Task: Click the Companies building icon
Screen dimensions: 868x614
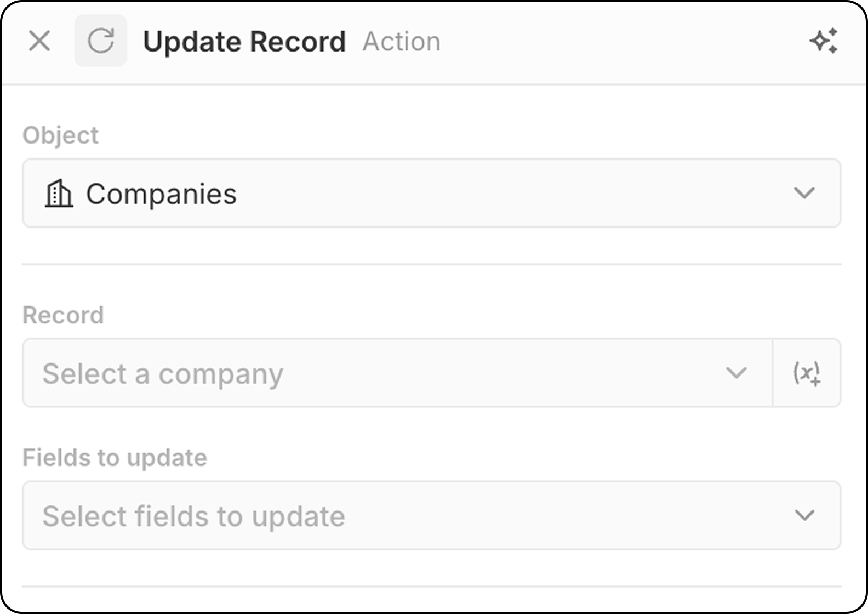Action: (59, 194)
